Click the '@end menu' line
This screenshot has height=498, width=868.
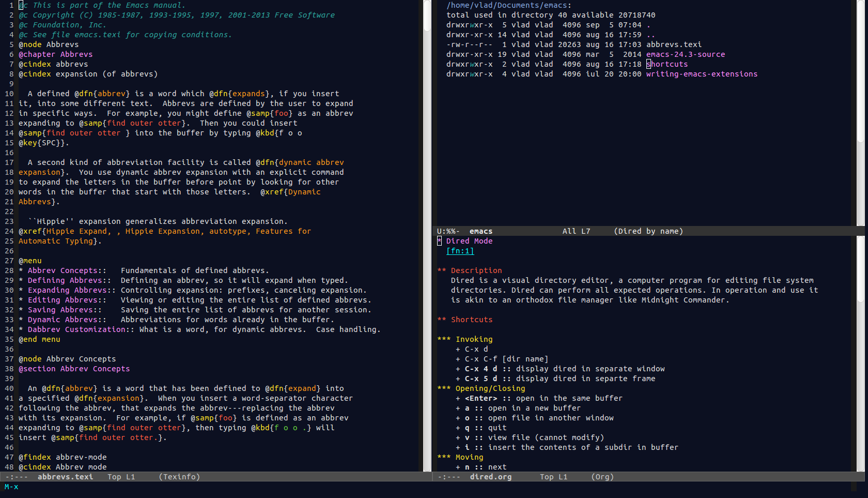tap(39, 339)
